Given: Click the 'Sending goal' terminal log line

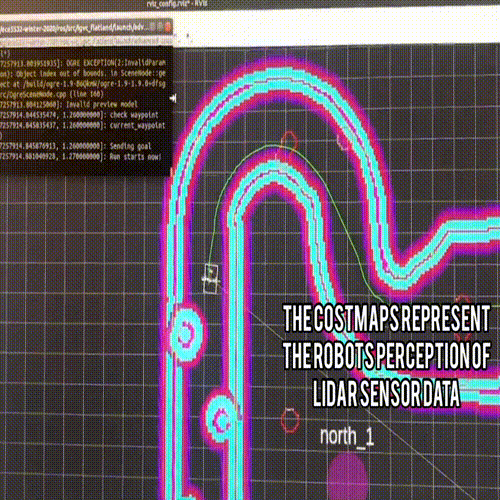Looking at the screenshot, I should 76,146.
